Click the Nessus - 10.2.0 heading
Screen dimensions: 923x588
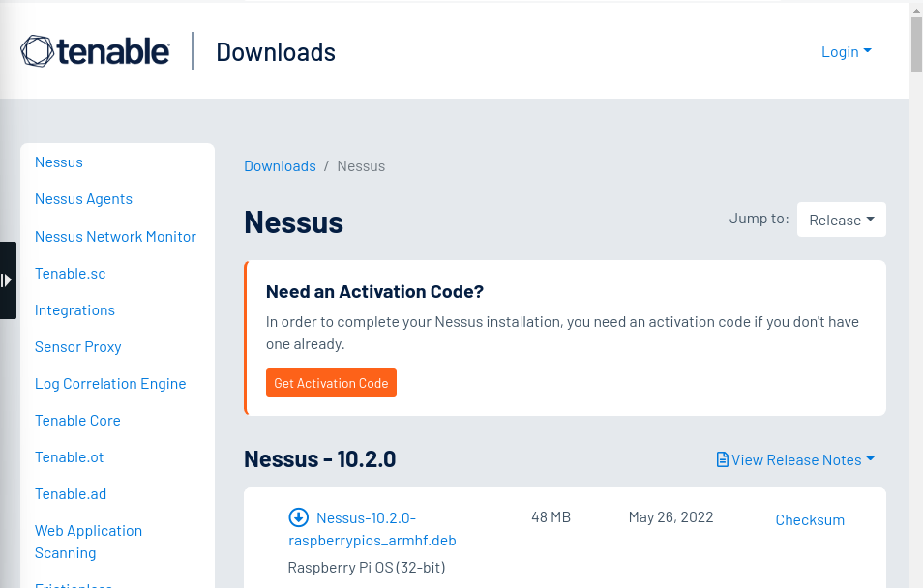click(x=320, y=458)
